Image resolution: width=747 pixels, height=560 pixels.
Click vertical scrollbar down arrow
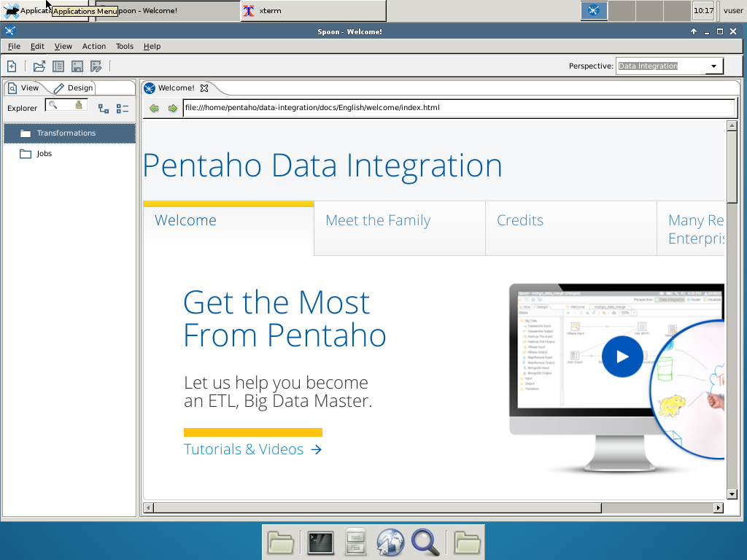point(732,494)
